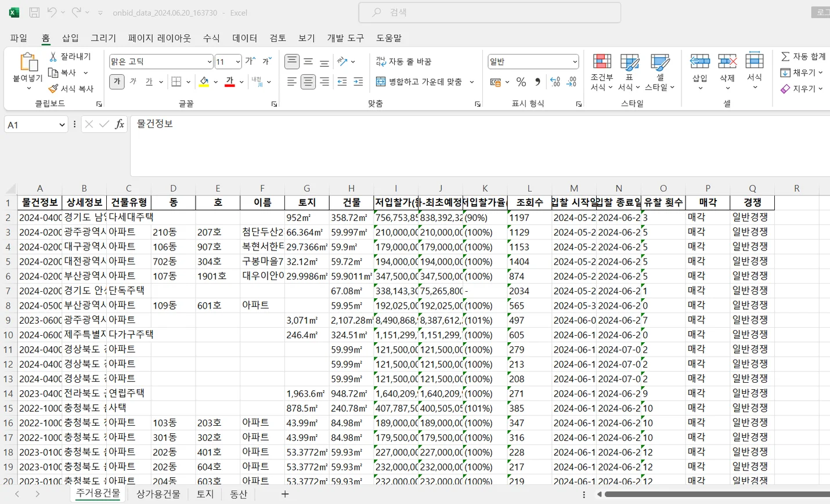Image resolution: width=830 pixels, height=504 pixels.
Task: Increase font size with larger 가 icon
Action: [250, 61]
